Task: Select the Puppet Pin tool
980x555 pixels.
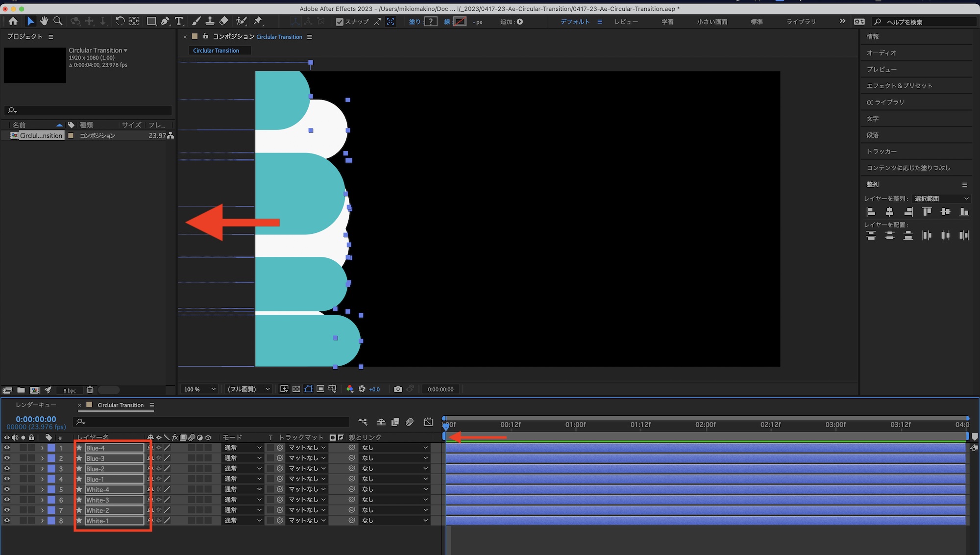Action: coord(258,21)
